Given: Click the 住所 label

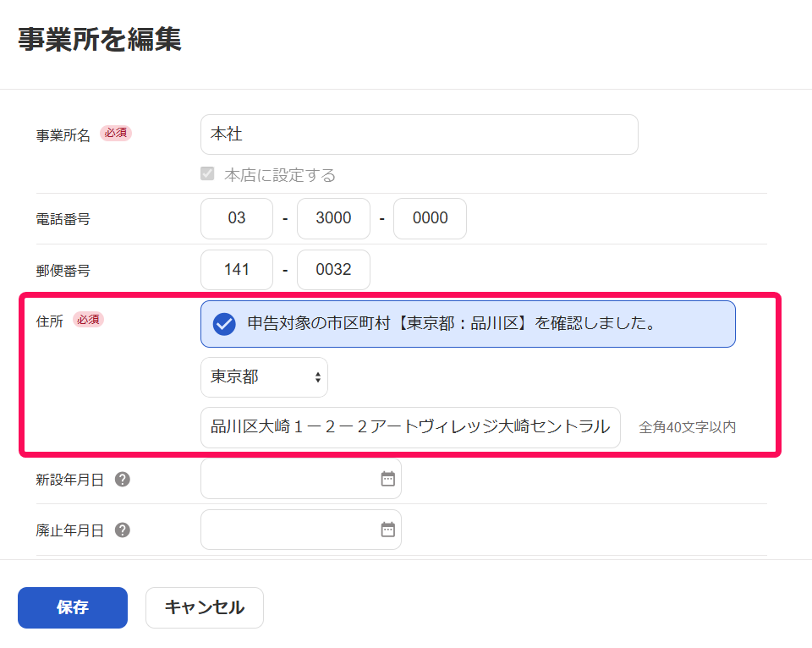Looking at the screenshot, I should click(49, 321).
